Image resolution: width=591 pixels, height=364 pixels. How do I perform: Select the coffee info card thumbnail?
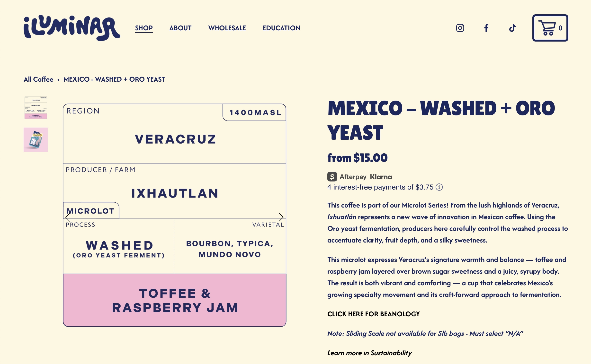click(36, 108)
